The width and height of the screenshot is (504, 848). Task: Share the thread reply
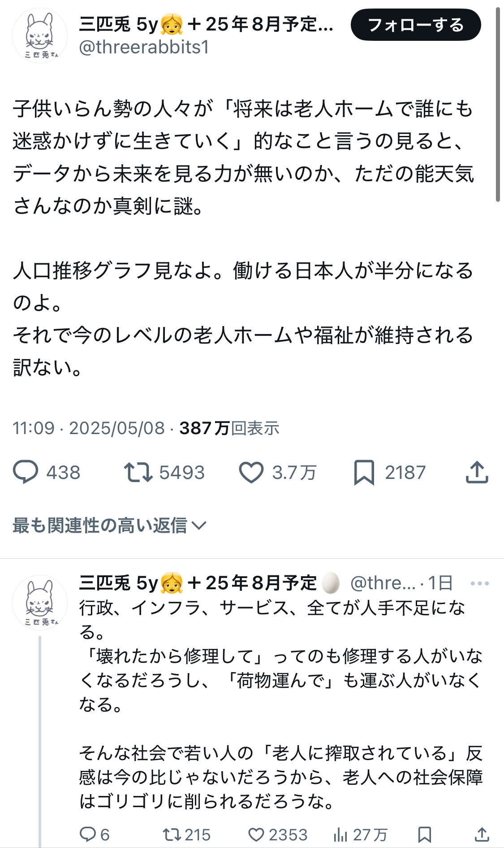[482, 835]
